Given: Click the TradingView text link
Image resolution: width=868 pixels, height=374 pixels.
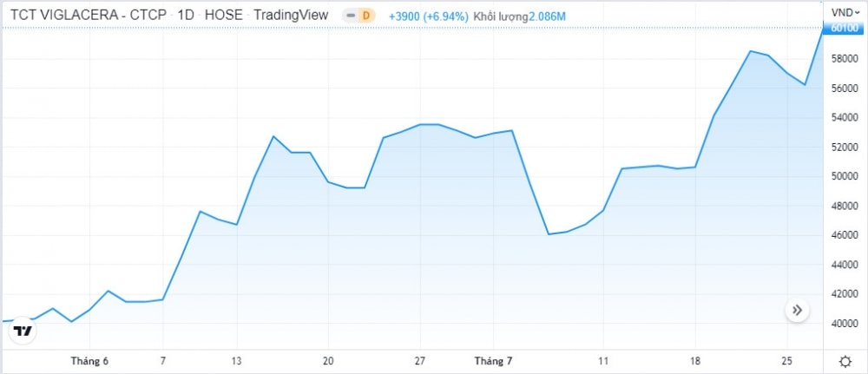Looking at the screenshot, I should (x=291, y=16).
